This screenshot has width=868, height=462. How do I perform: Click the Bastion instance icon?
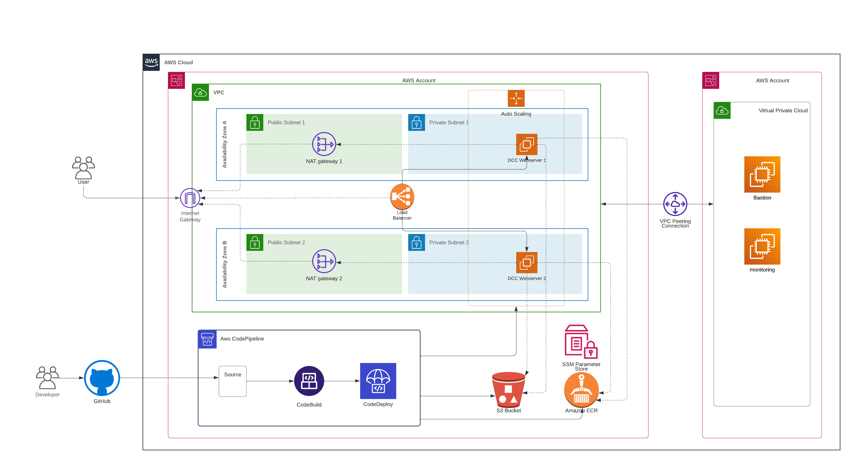(762, 174)
